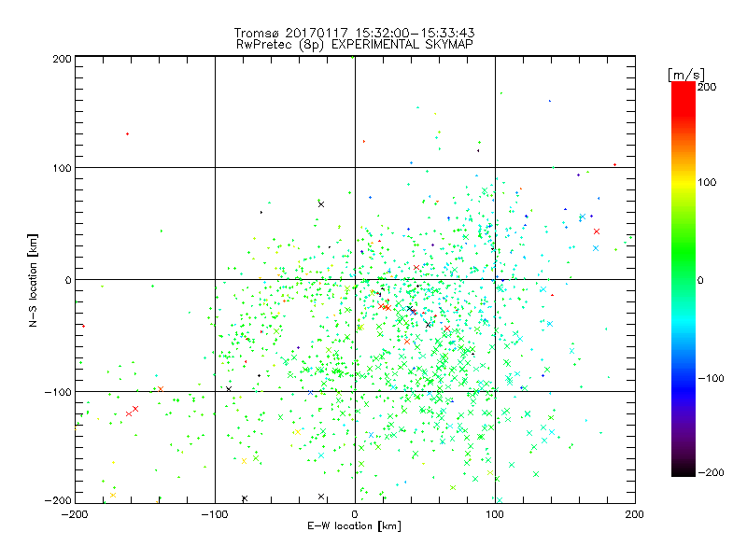Click the y-axis tick label '0'

(68, 280)
